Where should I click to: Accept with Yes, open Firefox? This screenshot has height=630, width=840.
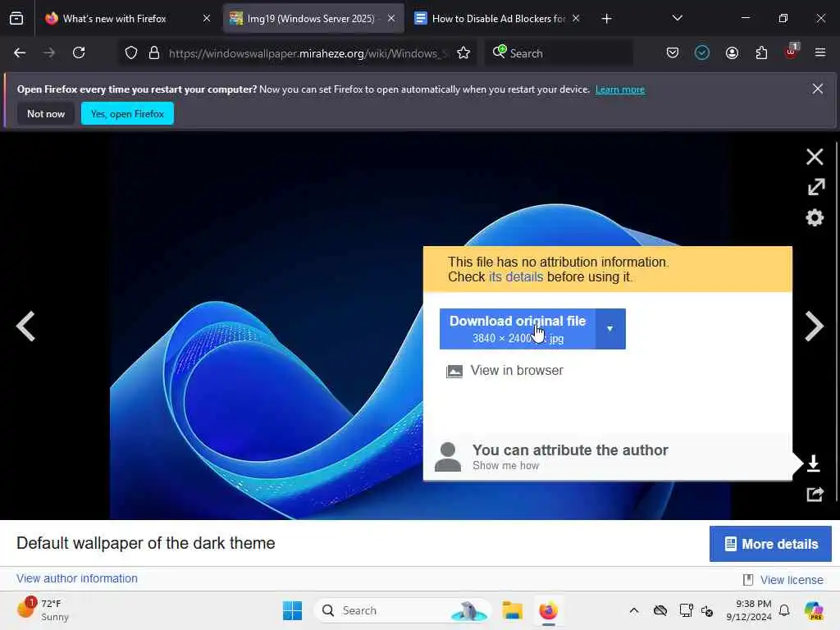127,113
